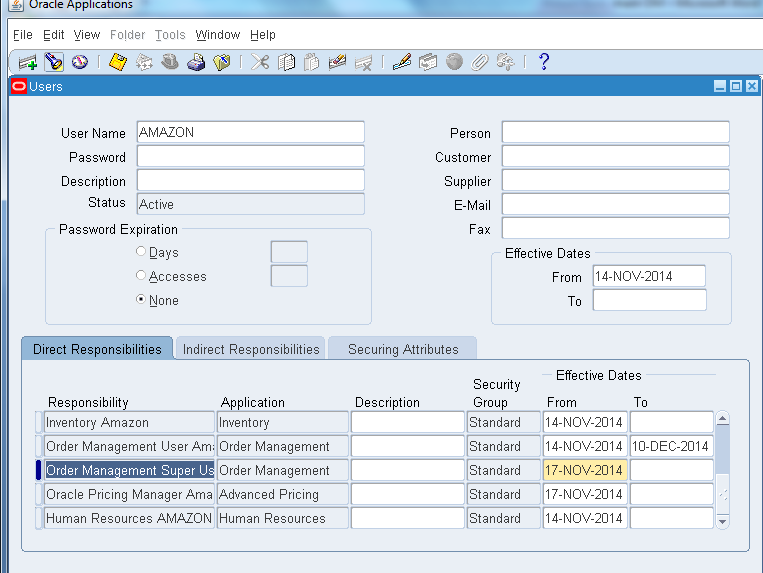
Task: Open the Edit menu
Action: click(x=54, y=35)
